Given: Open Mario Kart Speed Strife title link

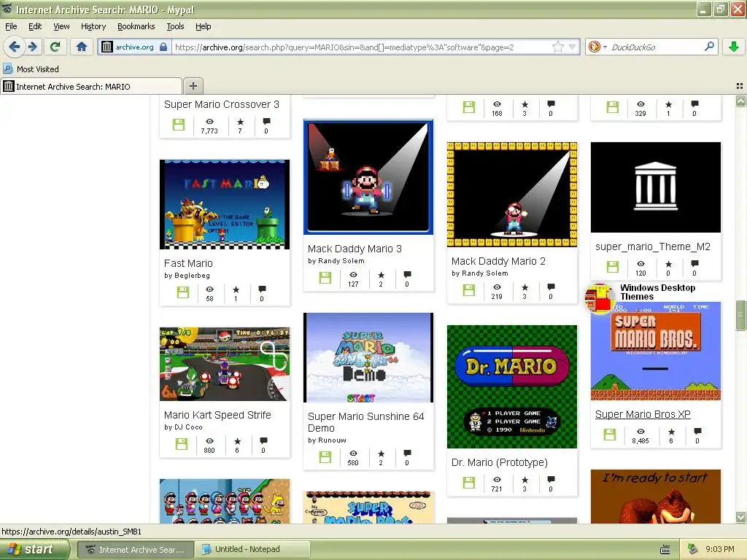Looking at the screenshot, I should [x=217, y=415].
